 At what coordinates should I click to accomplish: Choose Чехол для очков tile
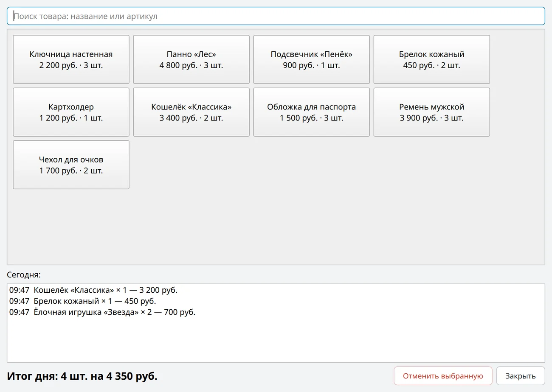point(71,165)
